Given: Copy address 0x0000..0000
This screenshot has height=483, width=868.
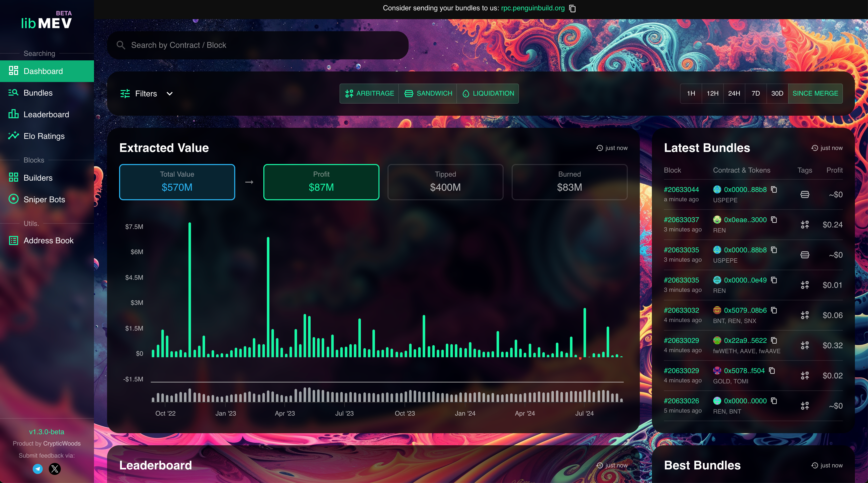Looking at the screenshot, I should pyautogui.click(x=774, y=401).
